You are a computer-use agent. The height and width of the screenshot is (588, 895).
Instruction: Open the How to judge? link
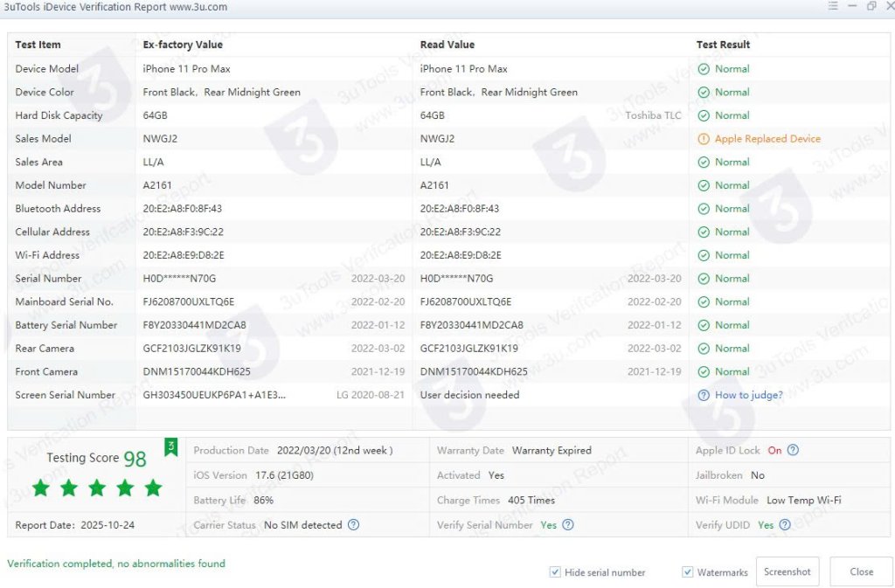pyautogui.click(x=748, y=395)
